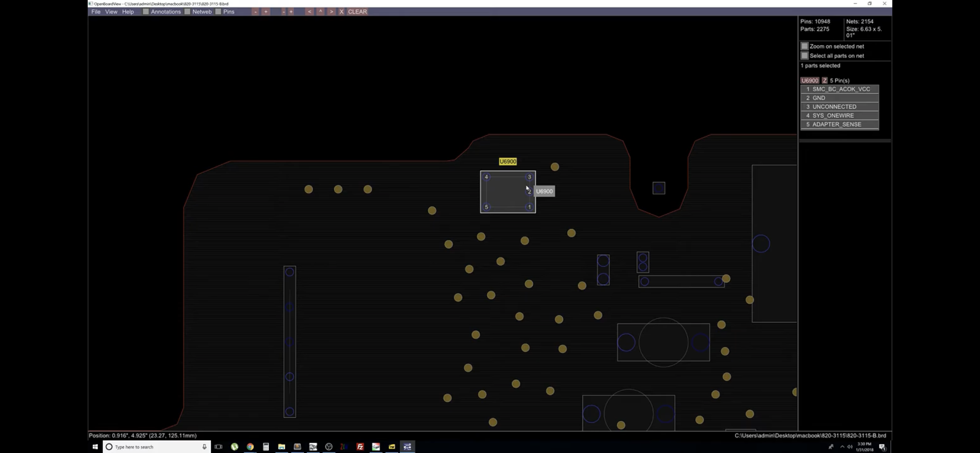Enable the Annotations checkbox
Image resolution: width=980 pixels, height=453 pixels.
[146, 12]
